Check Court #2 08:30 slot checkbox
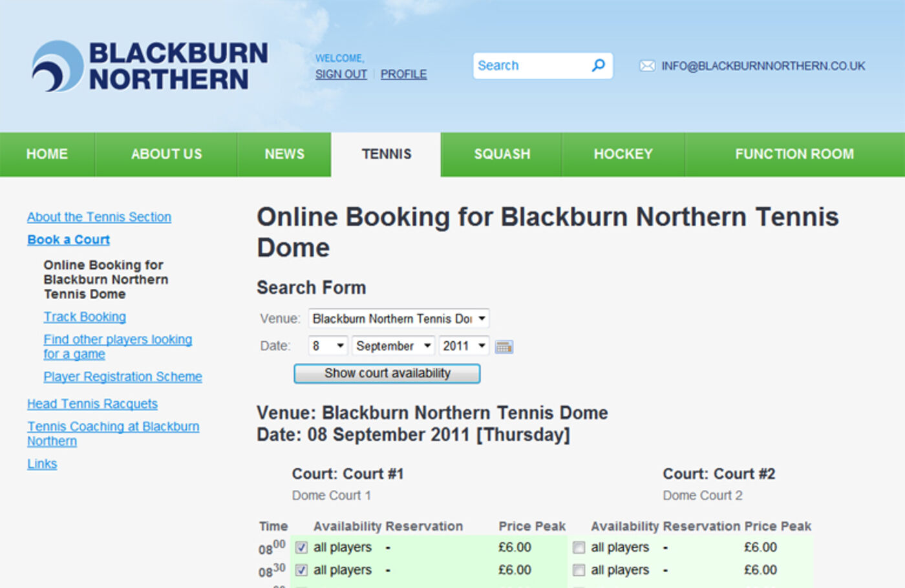Image resolution: width=905 pixels, height=588 pixels. pos(579,571)
